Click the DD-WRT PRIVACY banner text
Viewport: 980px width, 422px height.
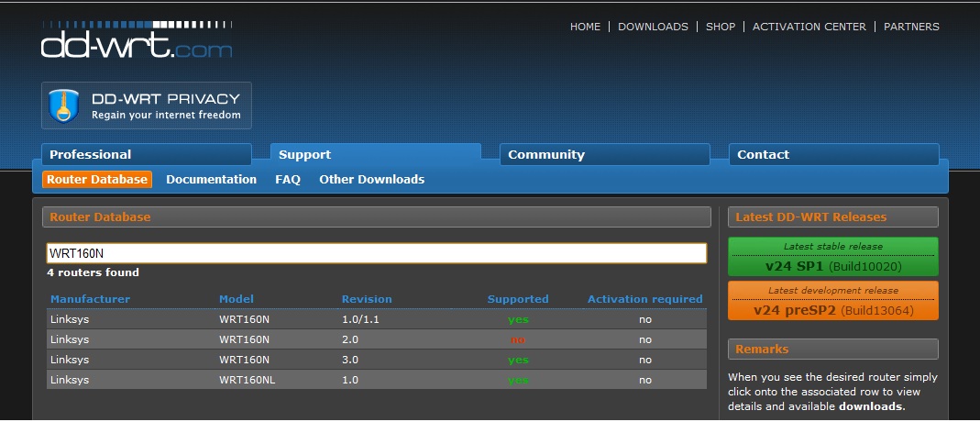tap(166, 99)
